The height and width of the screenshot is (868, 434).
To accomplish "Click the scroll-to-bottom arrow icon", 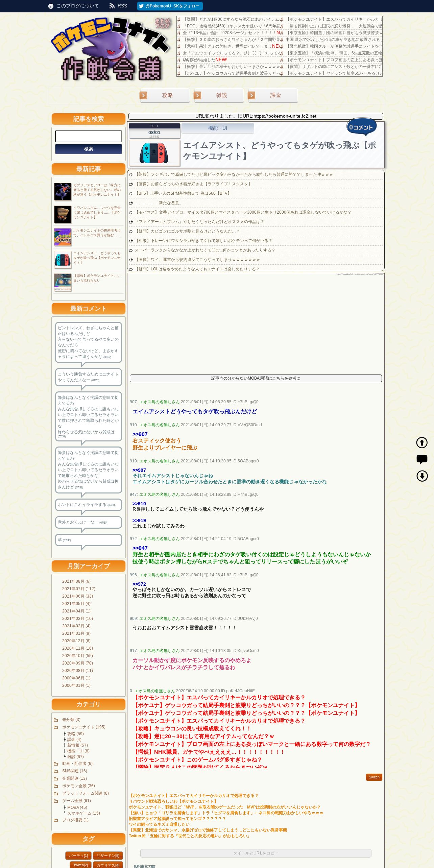I will 422,476.
